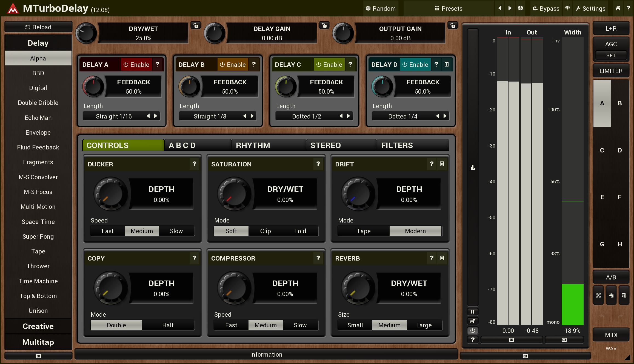Click the copy preset icon below A/B
Screen dimensions: 634x364
(611, 295)
